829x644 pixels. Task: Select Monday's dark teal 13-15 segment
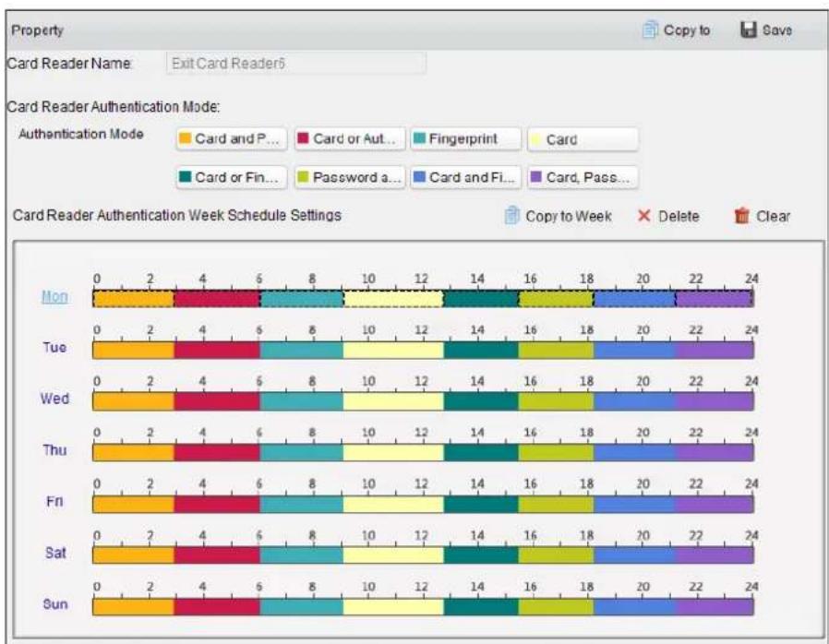coord(481,299)
